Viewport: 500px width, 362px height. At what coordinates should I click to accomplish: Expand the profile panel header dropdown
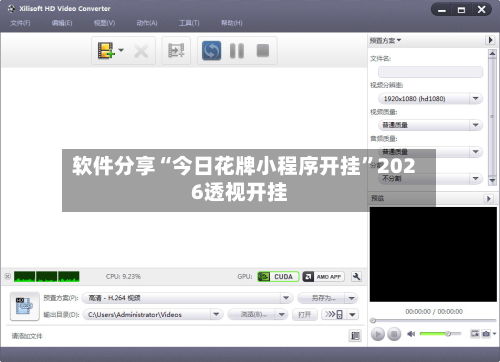[x=385, y=41]
